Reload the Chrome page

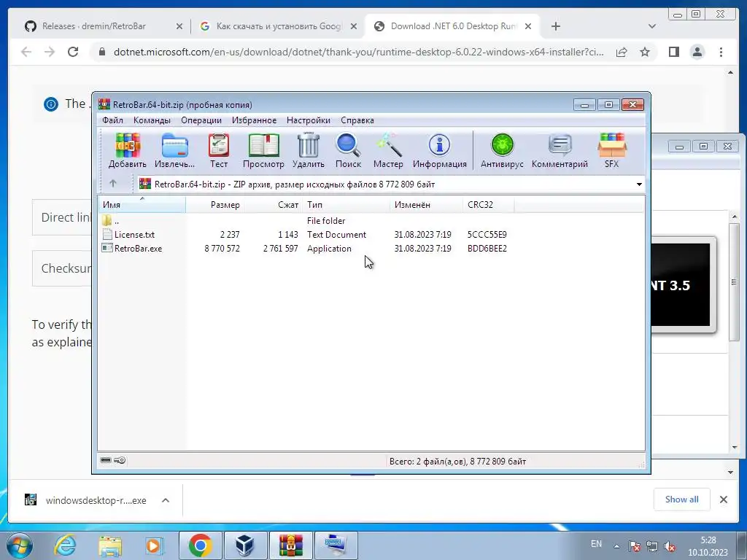[73, 52]
